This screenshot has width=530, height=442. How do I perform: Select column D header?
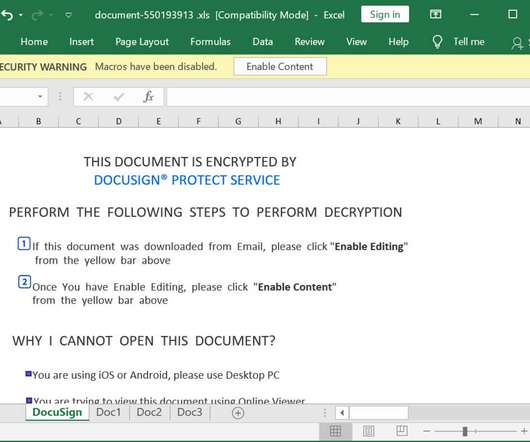tap(118, 121)
